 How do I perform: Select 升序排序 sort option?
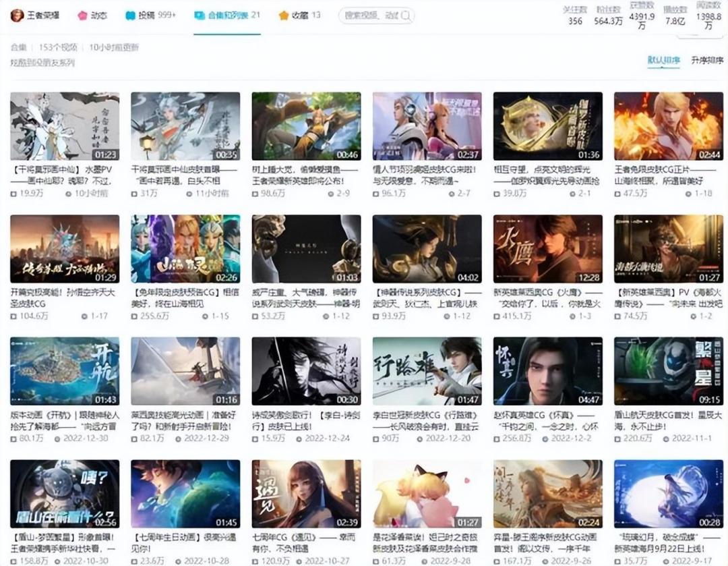[706, 60]
